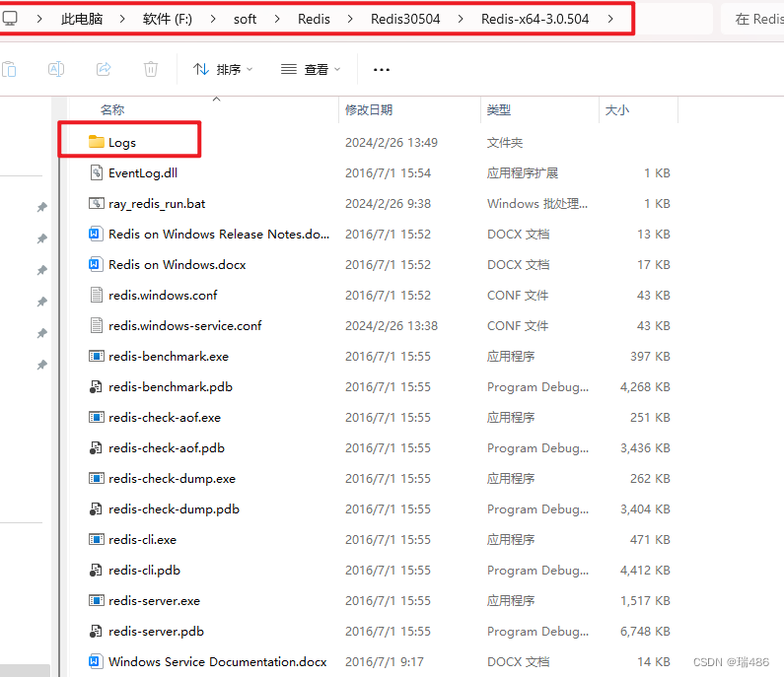Image resolution: width=784 pixels, height=677 pixels.
Task: Click the computer icon in address bar
Action: tap(10, 19)
